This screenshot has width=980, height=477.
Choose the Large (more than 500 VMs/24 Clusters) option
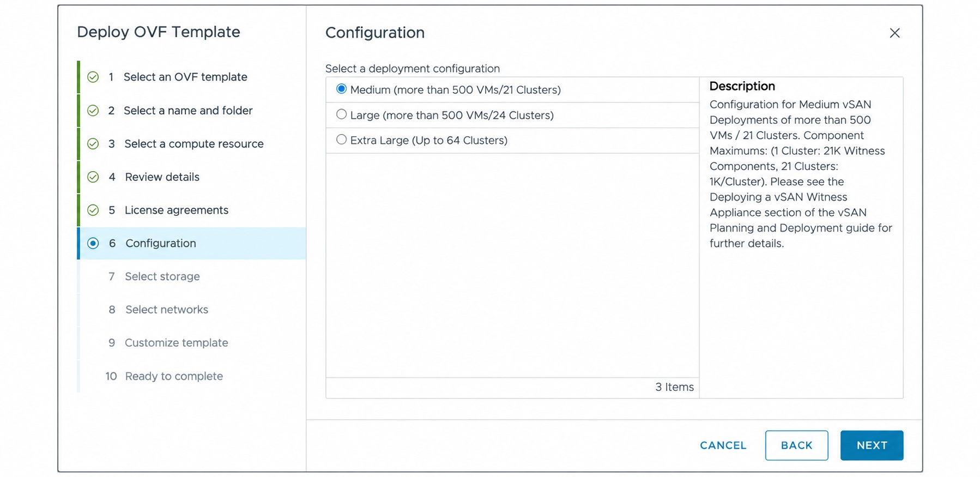pyautogui.click(x=341, y=114)
